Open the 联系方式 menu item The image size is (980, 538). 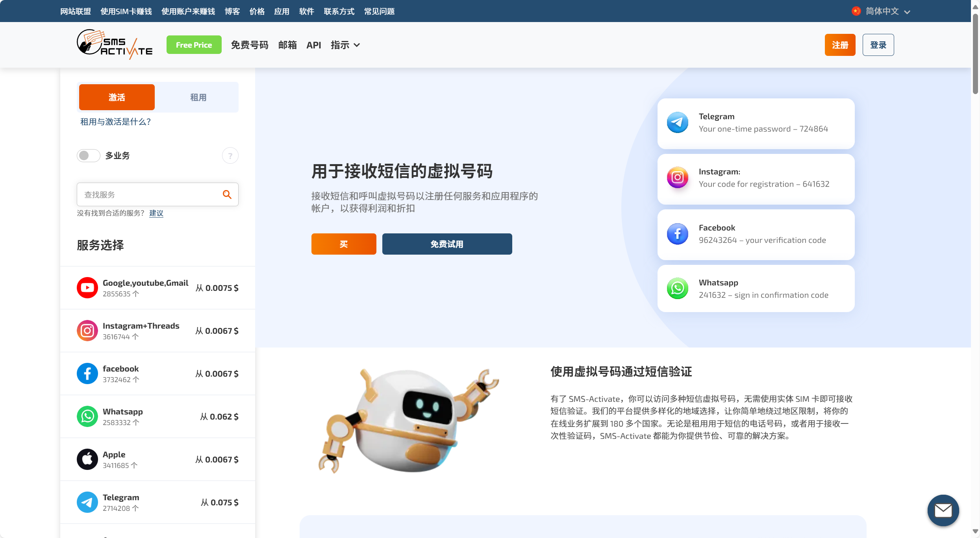pos(339,11)
